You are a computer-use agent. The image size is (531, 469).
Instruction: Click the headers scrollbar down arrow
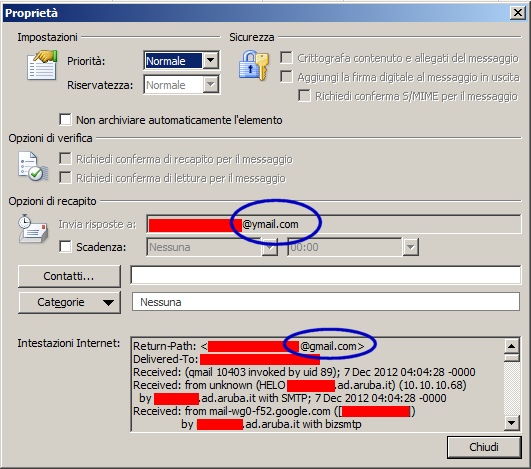point(511,423)
